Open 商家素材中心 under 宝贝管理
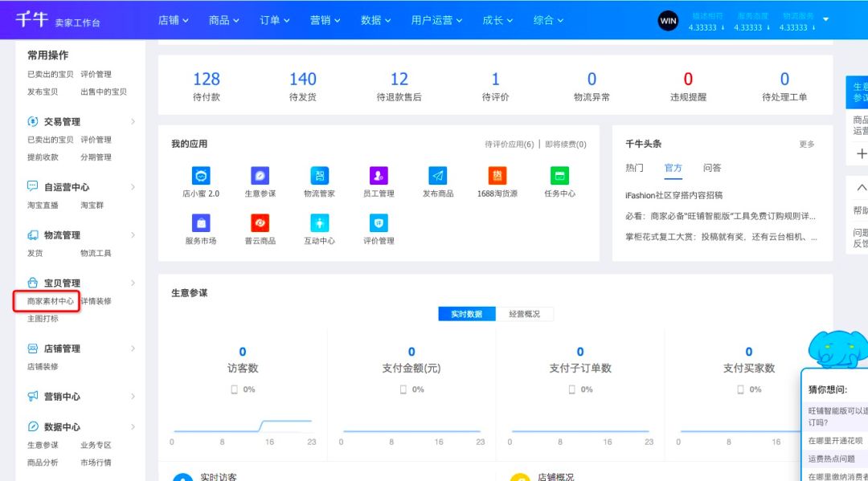This screenshot has height=481, width=868. click(51, 301)
